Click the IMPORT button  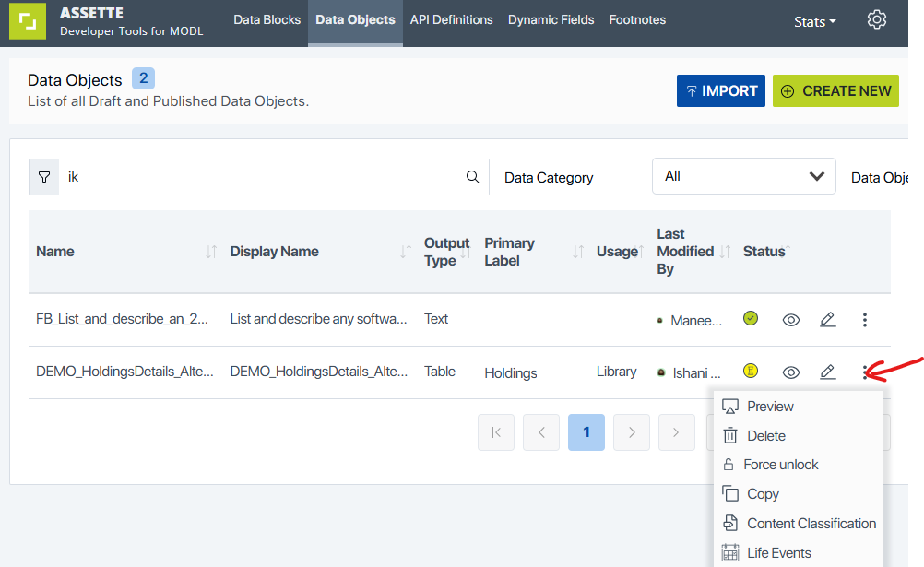pos(720,91)
